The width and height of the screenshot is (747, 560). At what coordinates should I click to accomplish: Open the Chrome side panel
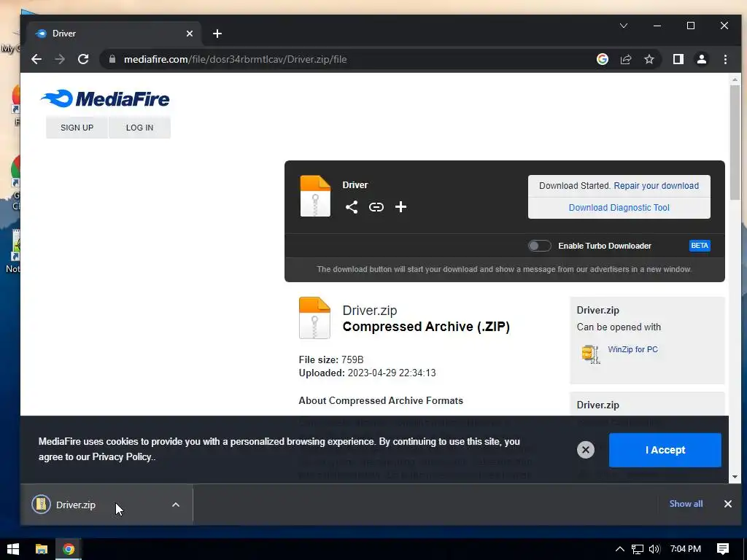coord(678,59)
